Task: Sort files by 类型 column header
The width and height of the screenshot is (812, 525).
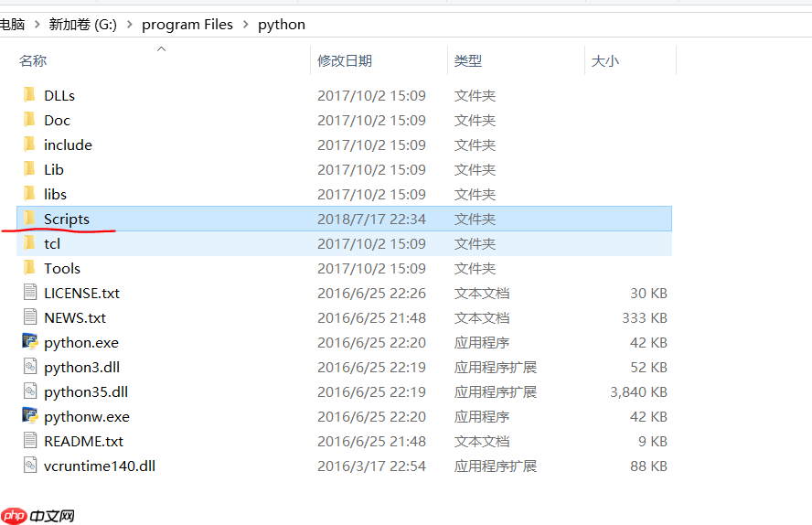Action: tap(468, 61)
